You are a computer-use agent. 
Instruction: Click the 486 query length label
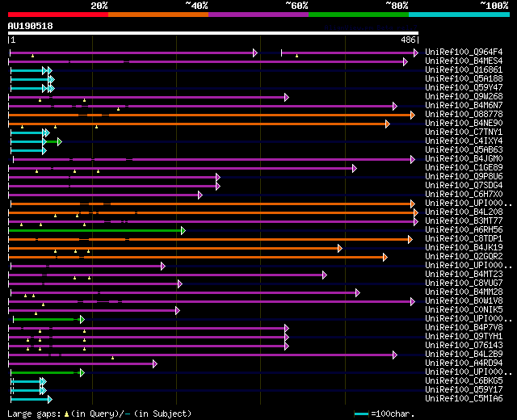[x=408, y=40]
